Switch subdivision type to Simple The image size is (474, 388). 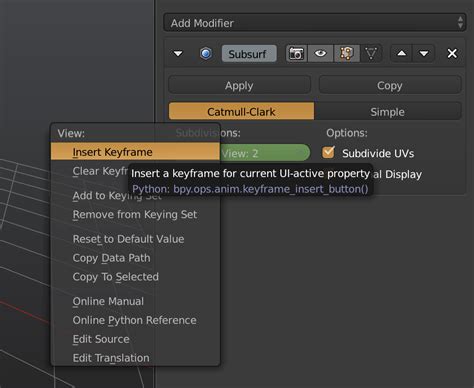[388, 112]
